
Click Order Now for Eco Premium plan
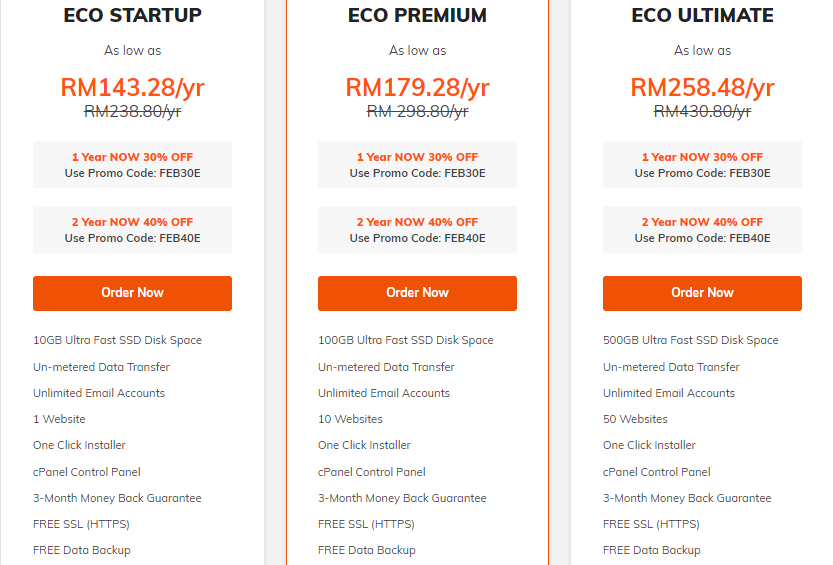tap(417, 293)
